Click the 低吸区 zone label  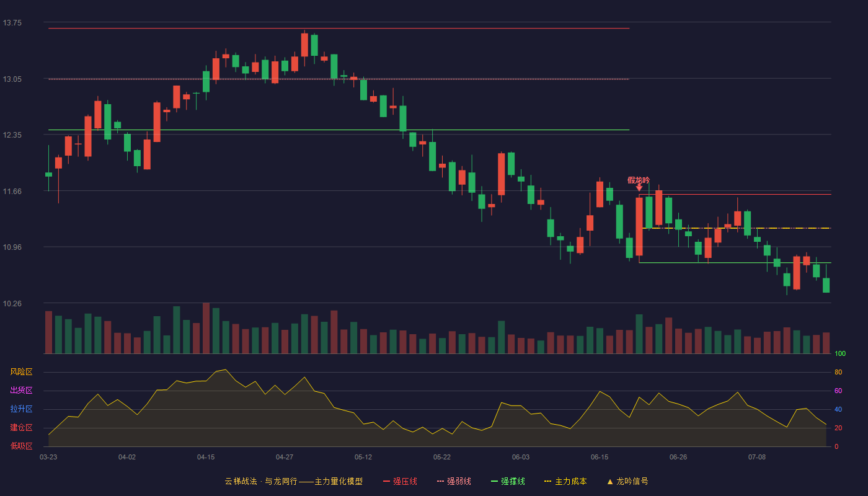click(21, 446)
